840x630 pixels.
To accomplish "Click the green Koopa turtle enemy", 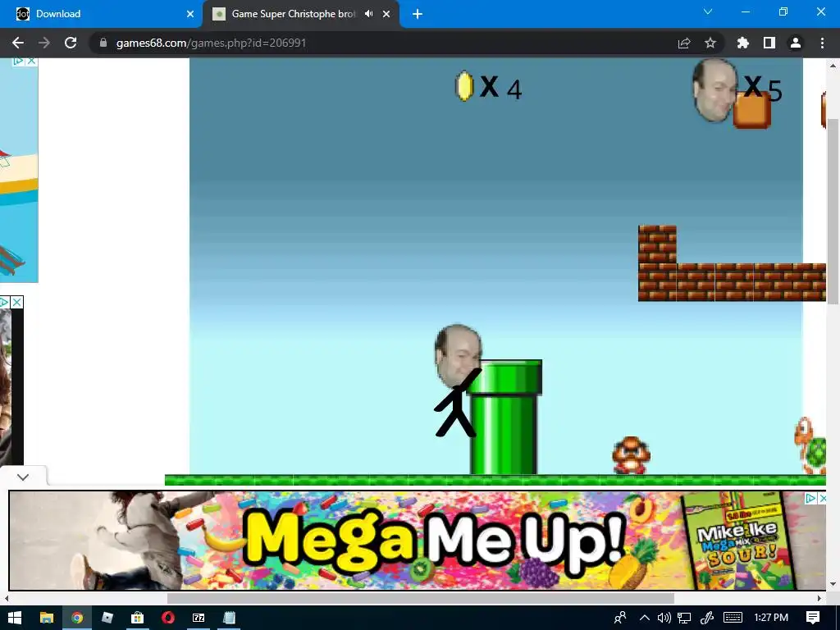I will click(810, 445).
